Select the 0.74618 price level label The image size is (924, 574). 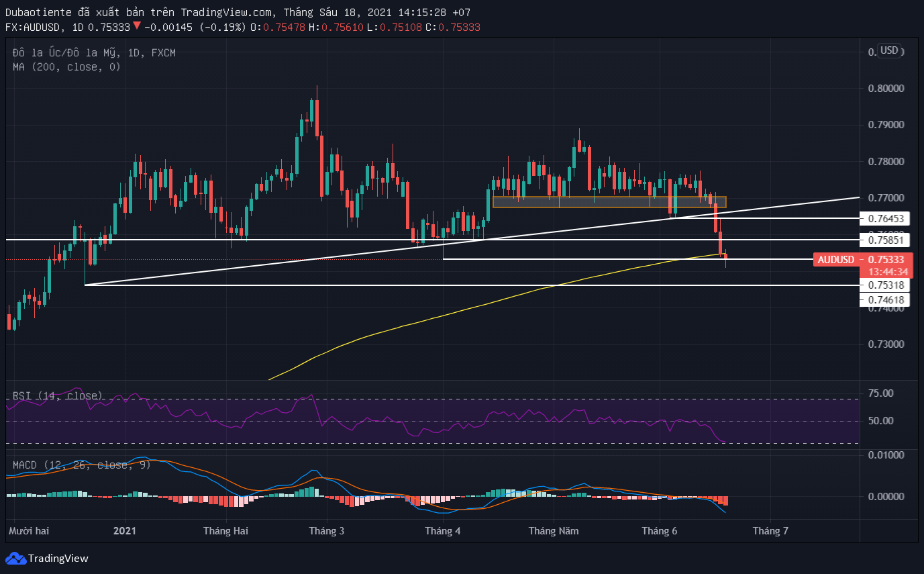[885, 299]
